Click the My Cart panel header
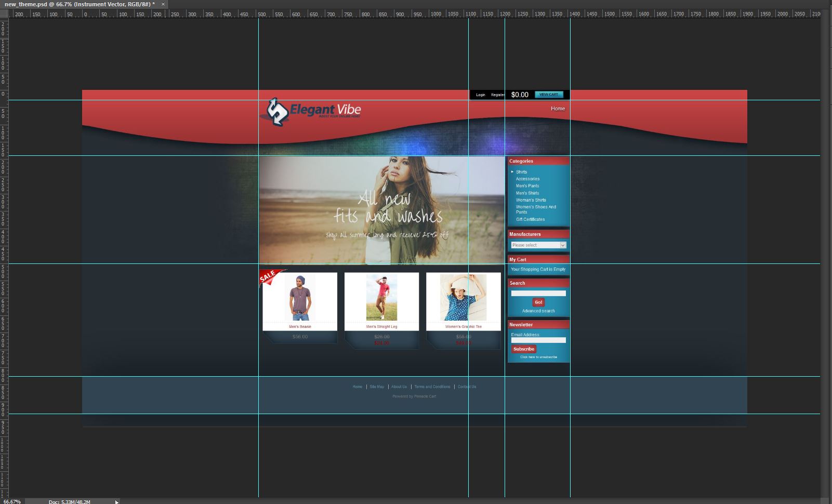 (x=538, y=259)
